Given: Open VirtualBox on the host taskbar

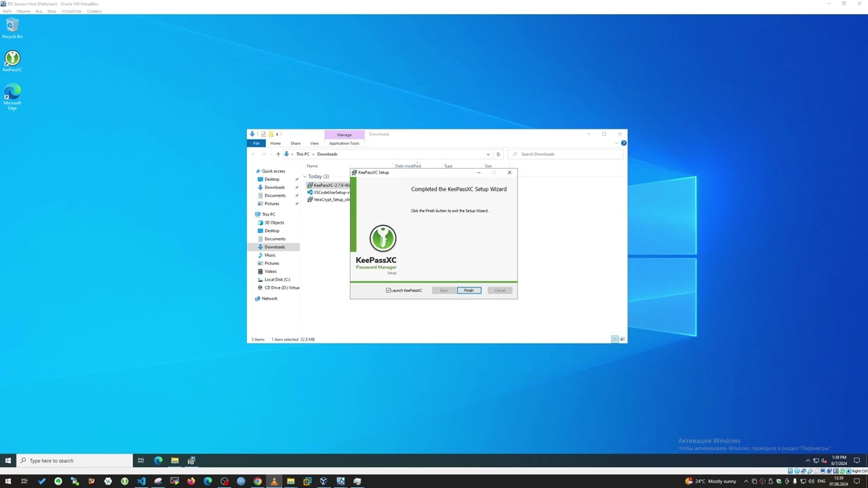Looking at the screenshot, I should tap(323, 481).
